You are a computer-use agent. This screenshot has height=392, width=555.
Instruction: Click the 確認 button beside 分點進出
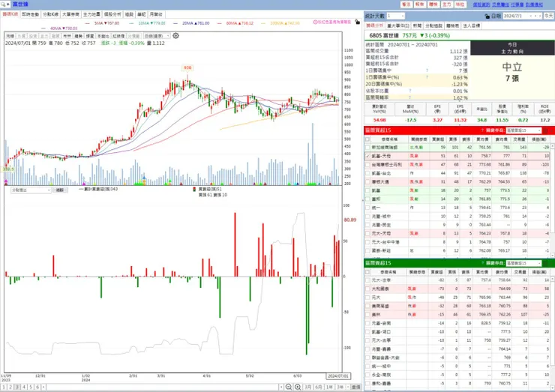[x=60, y=190]
